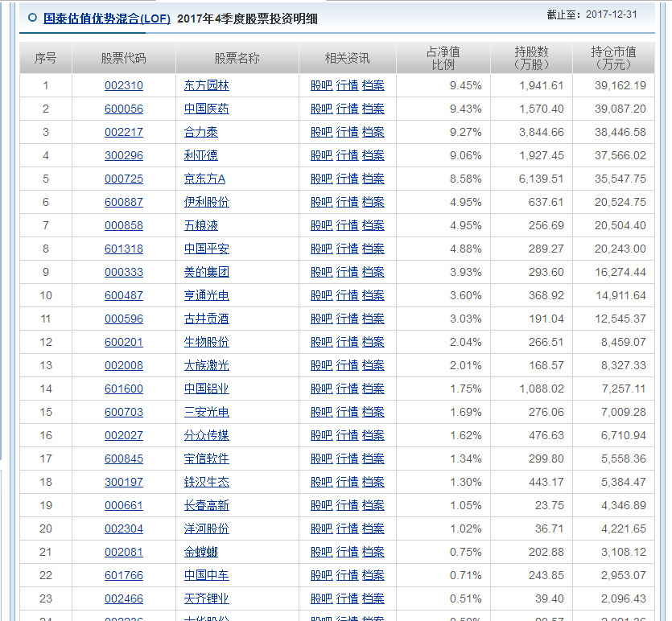The width and height of the screenshot is (672, 621).
Task: Open stock code 002027 link
Action: click(124, 435)
